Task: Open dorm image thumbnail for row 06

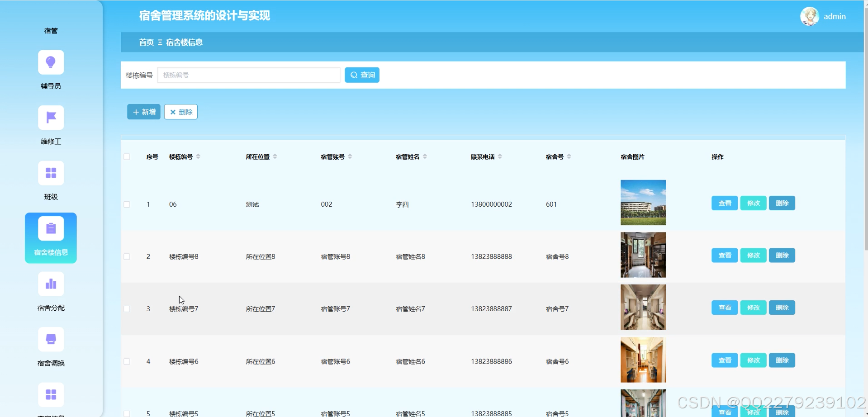Action: point(643,203)
